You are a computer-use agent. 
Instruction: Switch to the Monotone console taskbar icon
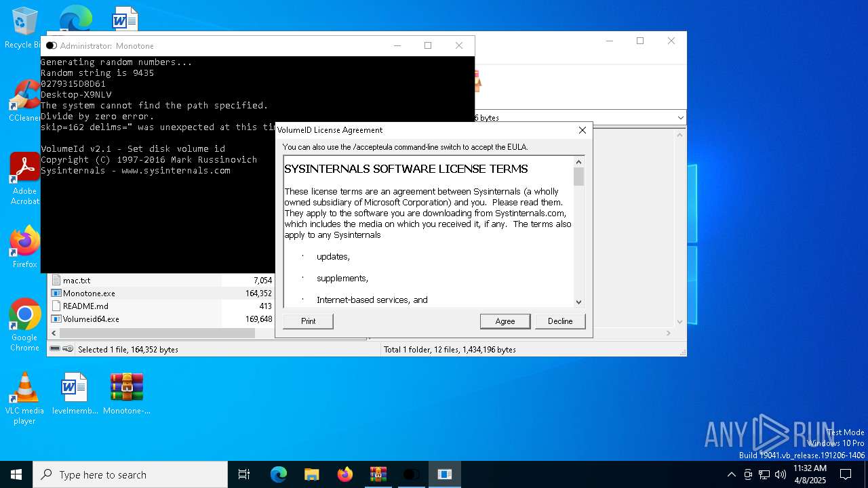[412, 474]
